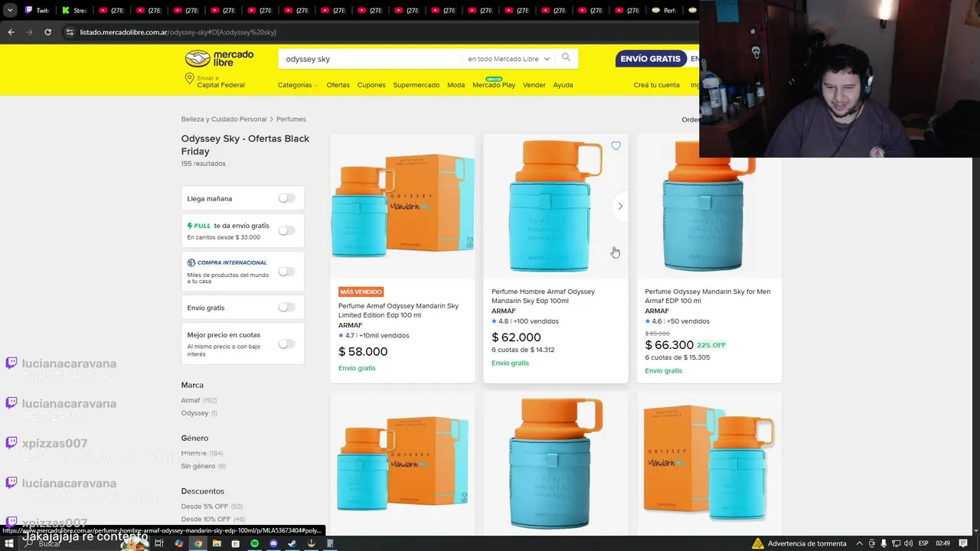The image size is (980, 551).
Task: Show hidden system tray icons
Action: tap(860, 543)
